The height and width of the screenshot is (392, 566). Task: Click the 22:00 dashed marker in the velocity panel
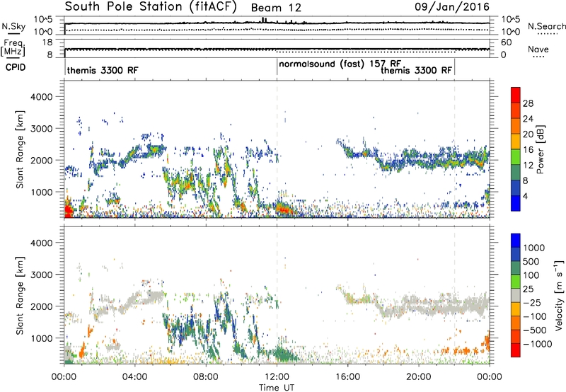[454, 295]
